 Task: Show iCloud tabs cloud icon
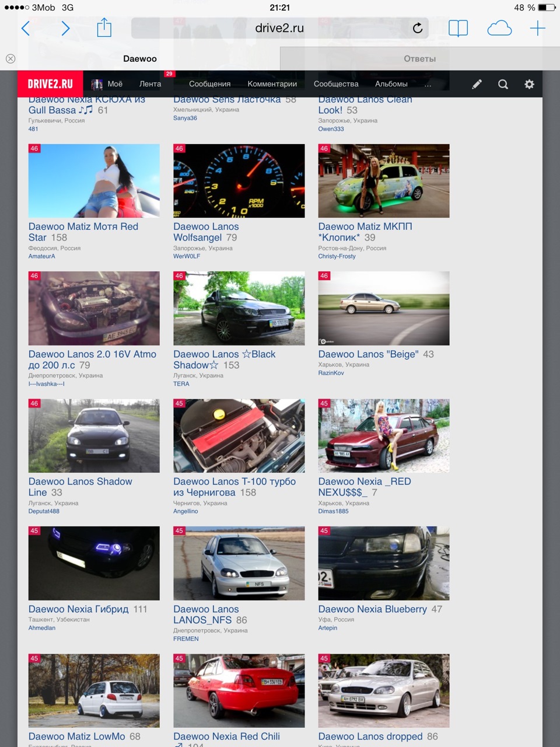pos(499,28)
